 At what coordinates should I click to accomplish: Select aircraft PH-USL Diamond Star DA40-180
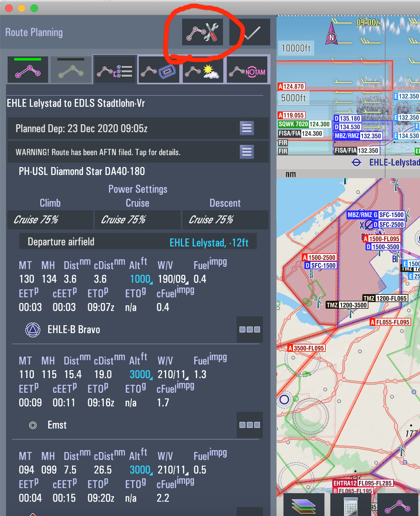click(x=82, y=171)
